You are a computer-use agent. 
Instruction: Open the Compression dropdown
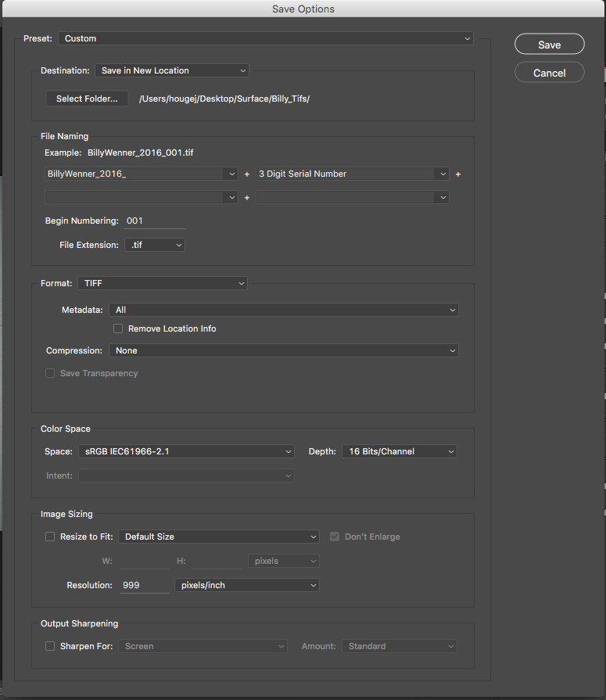pos(283,351)
